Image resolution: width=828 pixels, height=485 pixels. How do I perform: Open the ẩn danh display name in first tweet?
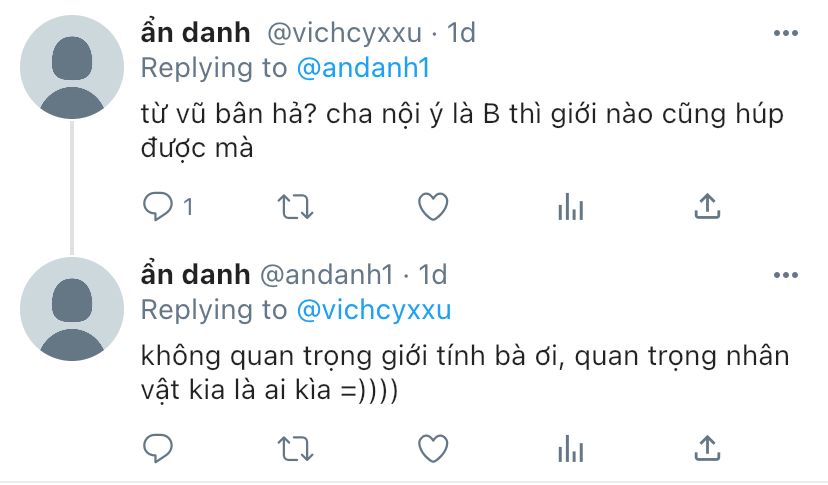195,33
